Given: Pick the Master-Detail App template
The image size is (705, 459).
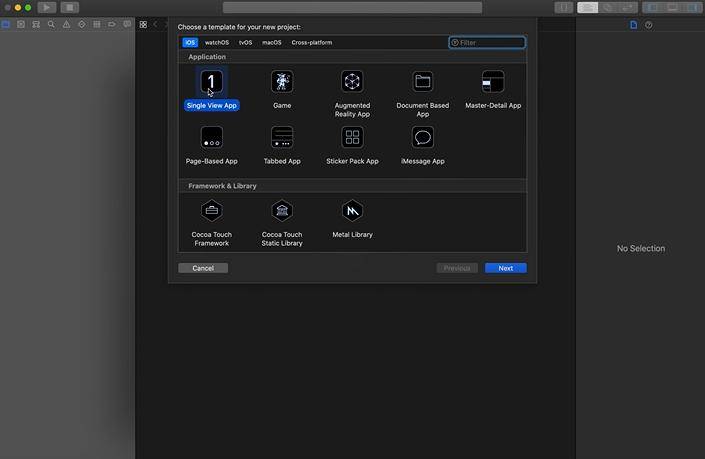Looking at the screenshot, I should [x=493, y=82].
